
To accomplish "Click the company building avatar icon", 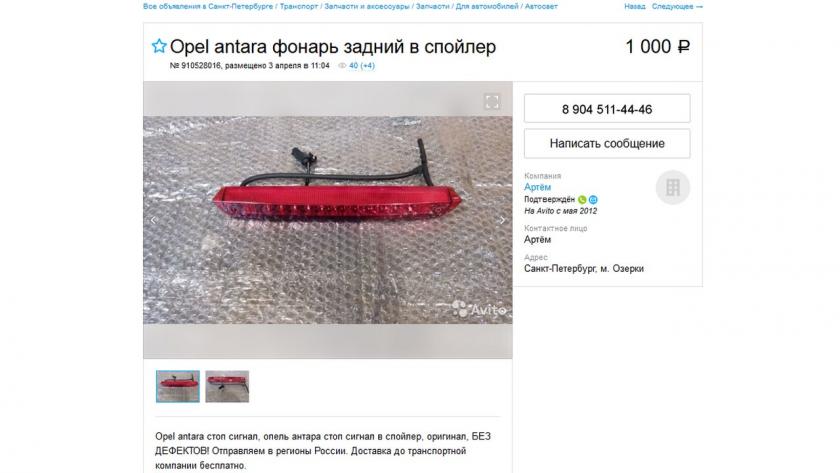I will [673, 187].
